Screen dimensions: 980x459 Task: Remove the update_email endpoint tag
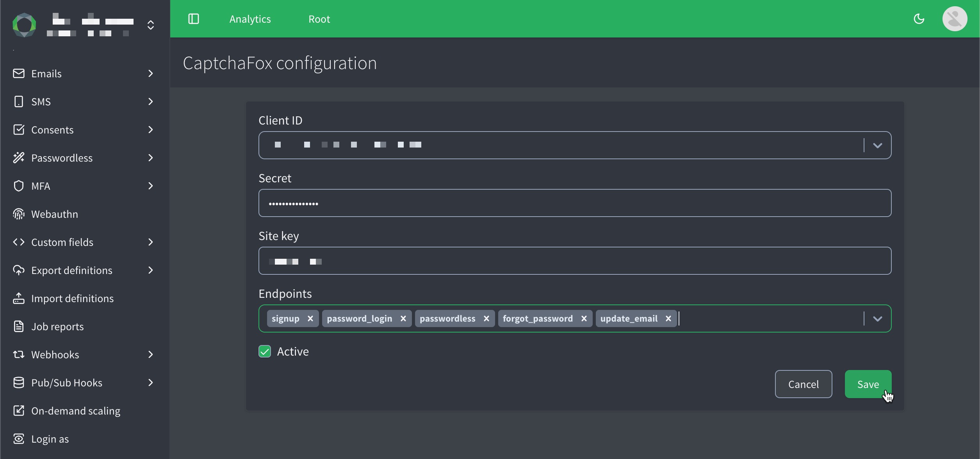[668, 318]
